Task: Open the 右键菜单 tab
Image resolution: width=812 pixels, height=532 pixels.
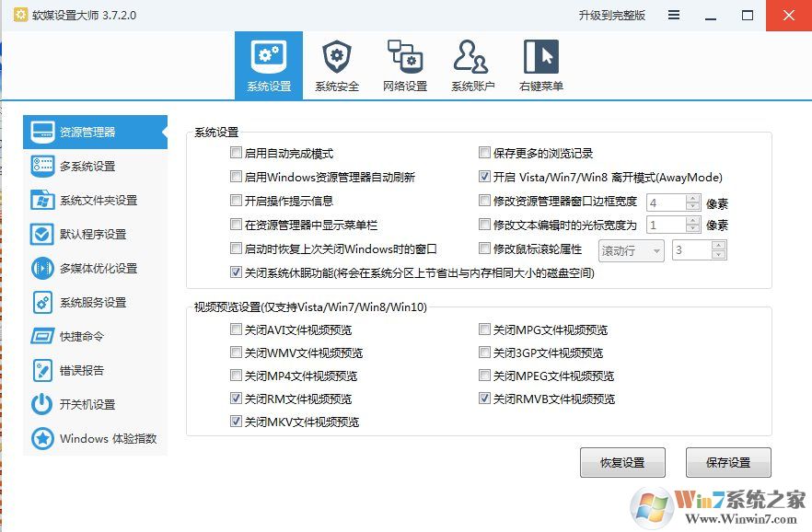Action: 539,63
